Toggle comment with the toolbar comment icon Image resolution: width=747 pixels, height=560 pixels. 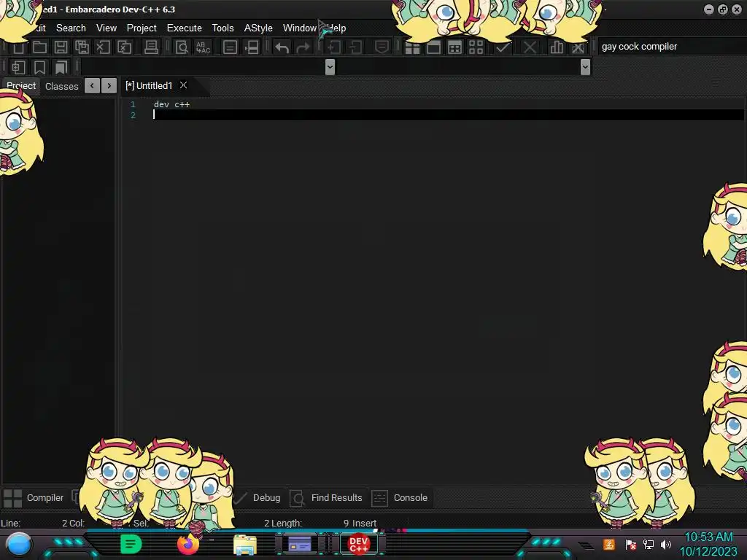tap(381, 47)
